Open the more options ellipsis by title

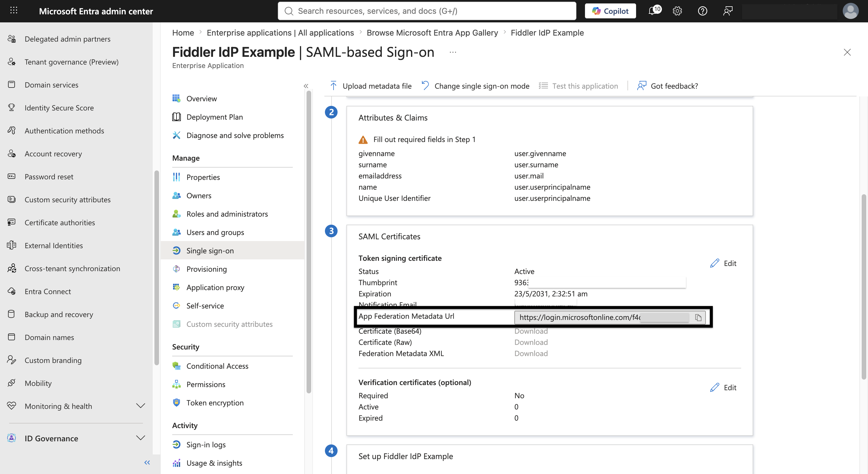coord(453,52)
